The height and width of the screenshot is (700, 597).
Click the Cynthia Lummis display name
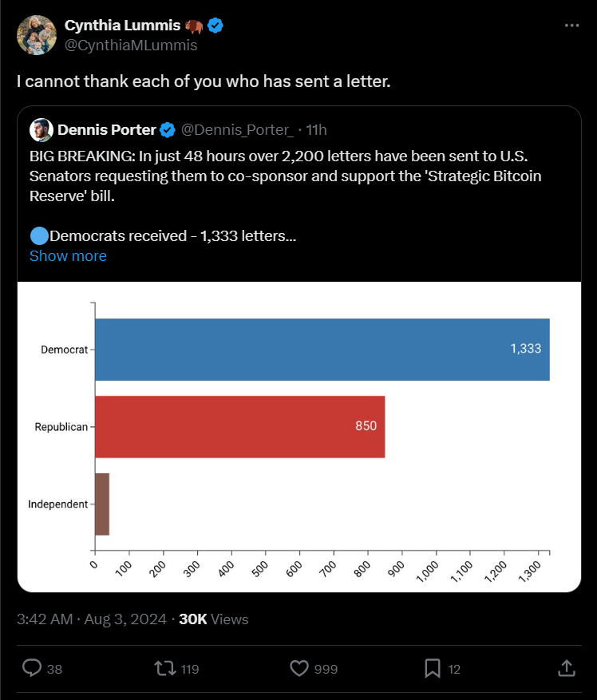coord(122,26)
